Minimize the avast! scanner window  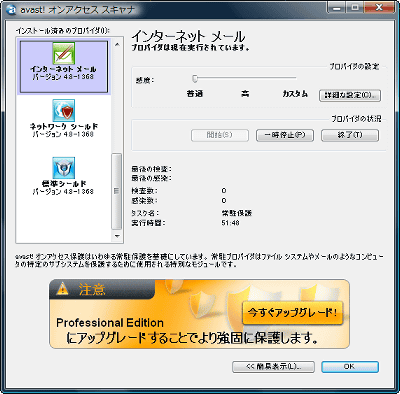336,8
